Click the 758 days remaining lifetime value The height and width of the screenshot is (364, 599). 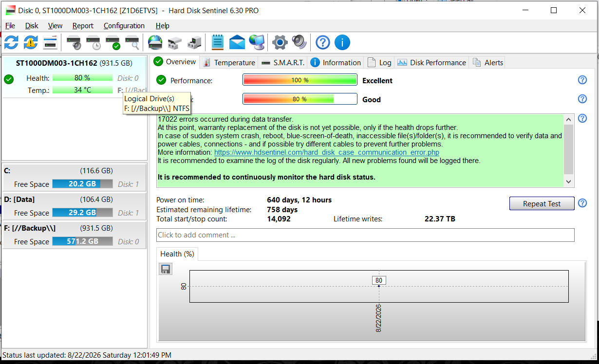point(282,210)
